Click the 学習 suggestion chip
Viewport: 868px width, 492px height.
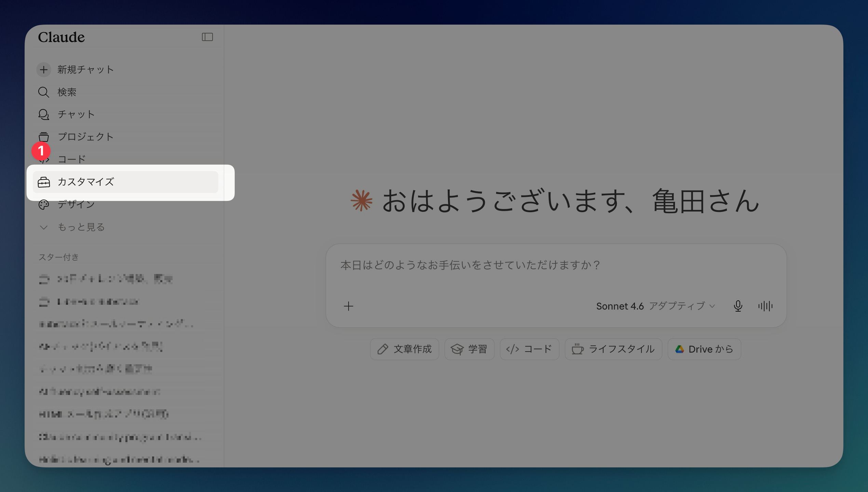(469, 349)
